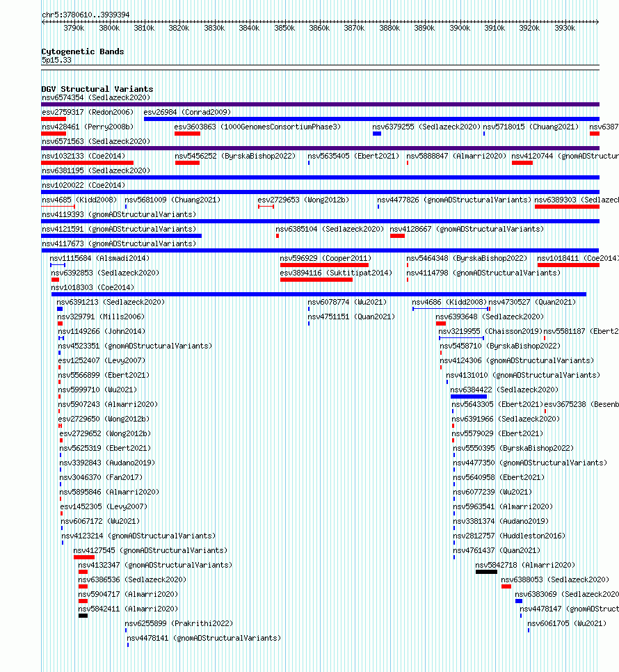Select the red nsv4127545 variant bar
619x672 pixels.
(x=84, y=557)
